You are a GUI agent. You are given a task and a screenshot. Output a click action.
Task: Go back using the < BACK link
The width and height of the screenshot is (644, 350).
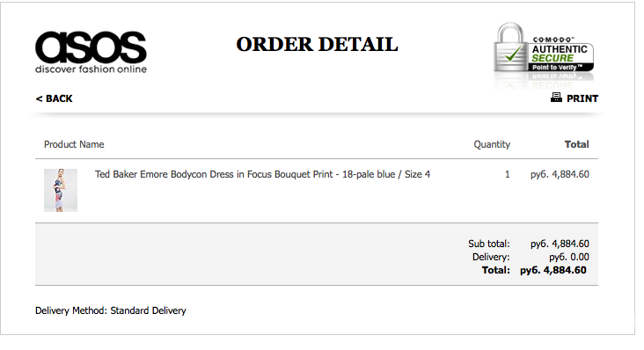coord(54,98)
